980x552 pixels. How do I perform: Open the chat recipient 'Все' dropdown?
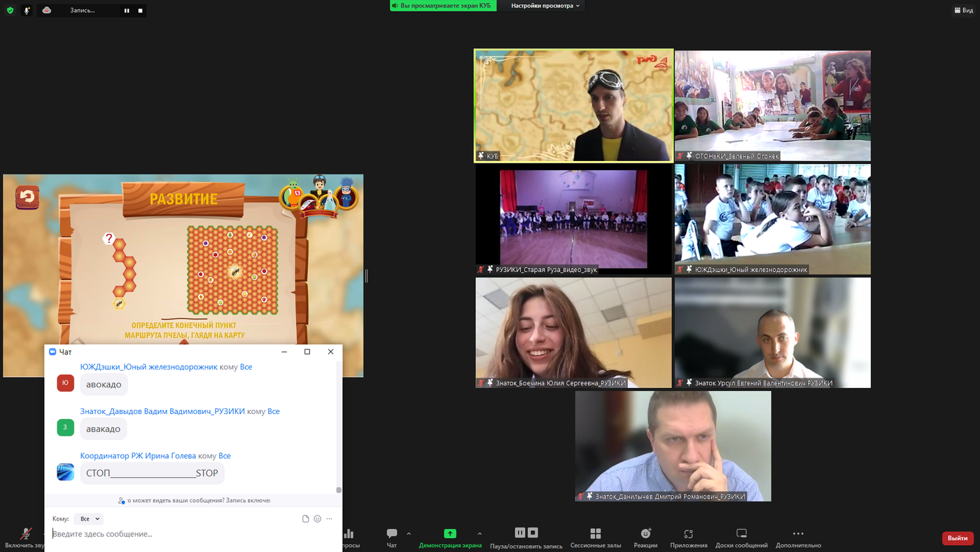(x=89, y=519)
